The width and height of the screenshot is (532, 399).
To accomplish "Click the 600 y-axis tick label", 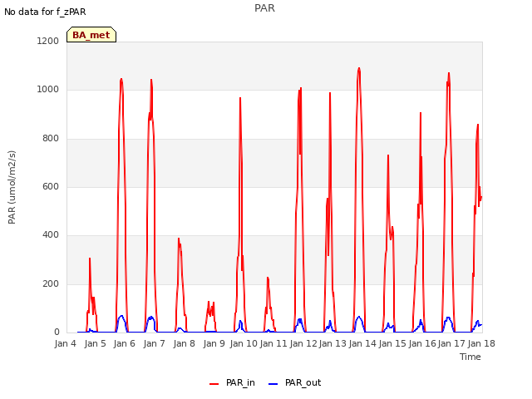I will pyautogui.click(x=51, y=186).
